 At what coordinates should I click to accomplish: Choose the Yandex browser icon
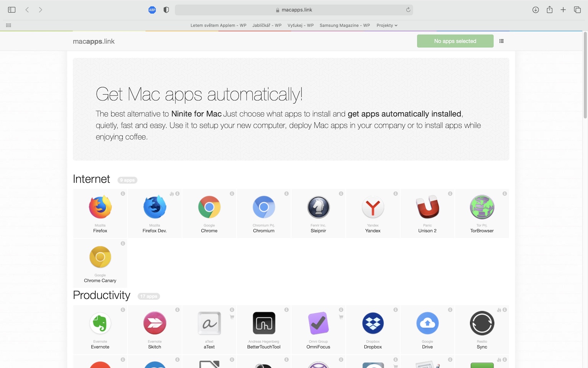pyautogui.click(x=373, y=207)
